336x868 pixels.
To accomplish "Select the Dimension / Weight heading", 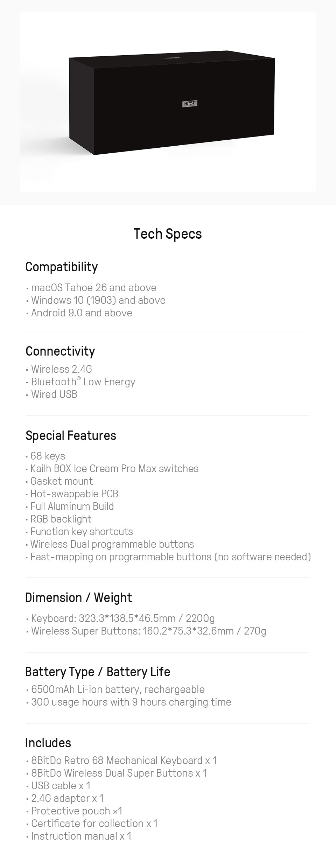I will coord(78,597).
